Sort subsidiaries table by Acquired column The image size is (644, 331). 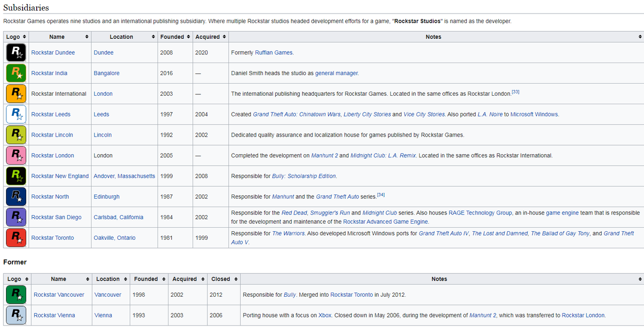click(211, 37)
